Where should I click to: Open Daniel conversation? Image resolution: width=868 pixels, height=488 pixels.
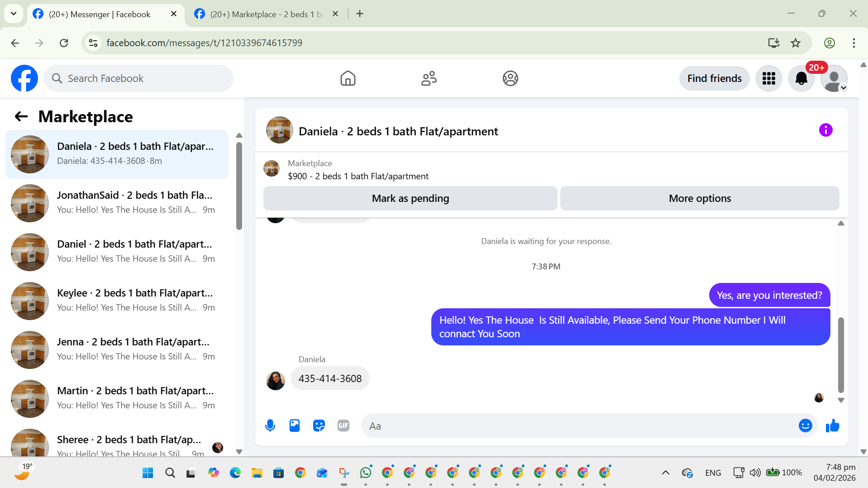pos(117,252)
